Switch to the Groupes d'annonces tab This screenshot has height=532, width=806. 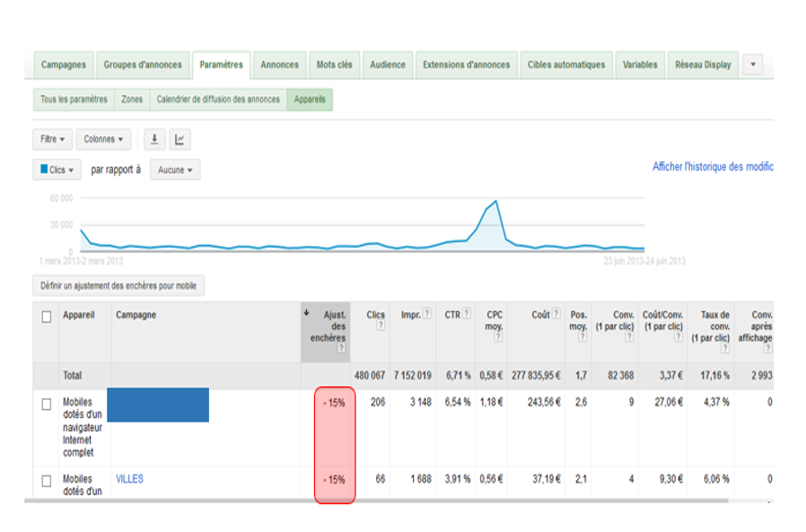[x=143, y=65]
